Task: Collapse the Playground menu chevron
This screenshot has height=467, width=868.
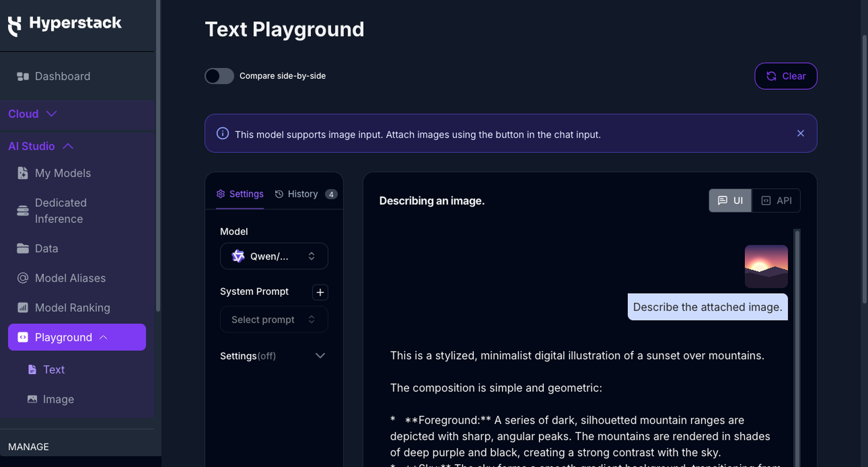Action: [103, 337]
